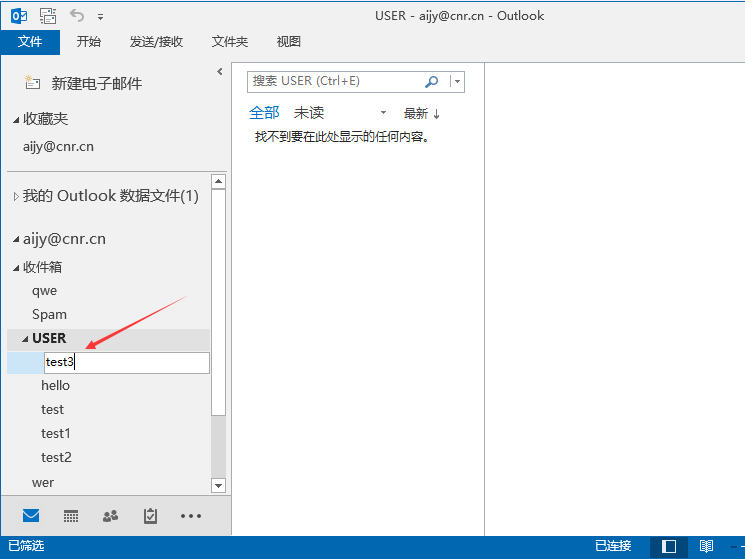Open the Customize Quick Access Toolbar dropdown

tap(100, 17)
